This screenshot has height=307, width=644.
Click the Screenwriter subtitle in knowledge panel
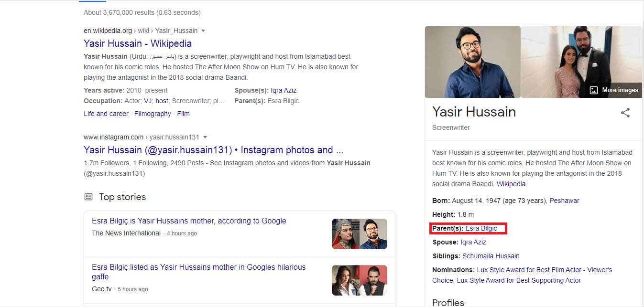451,127
